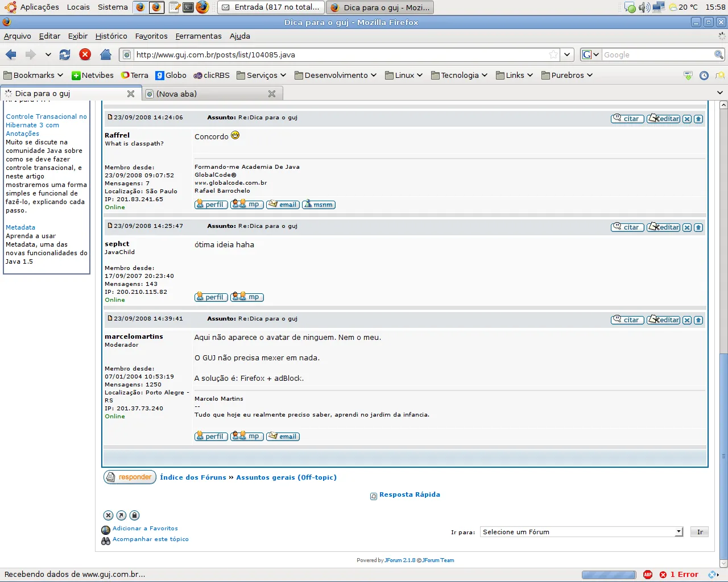Open the Netvibes bookmark
728x582 pixels.
[x=92, y=75]
